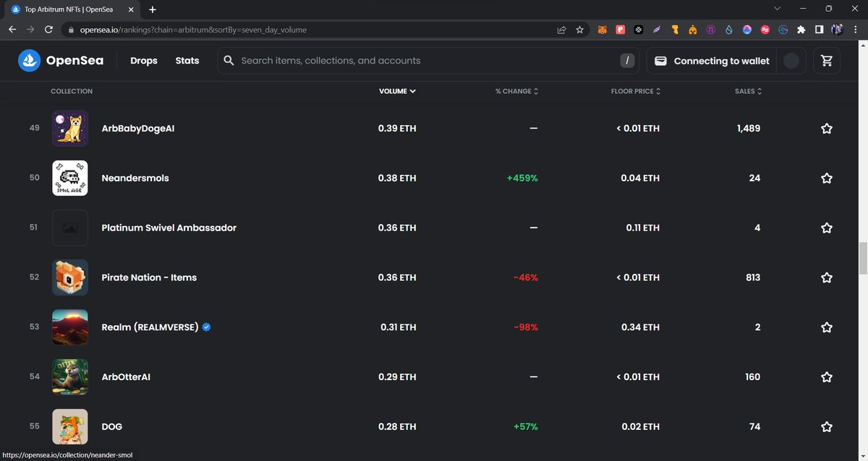
Task: Click the Neandersmols collection thumbnail
Action: click(70, 178)
